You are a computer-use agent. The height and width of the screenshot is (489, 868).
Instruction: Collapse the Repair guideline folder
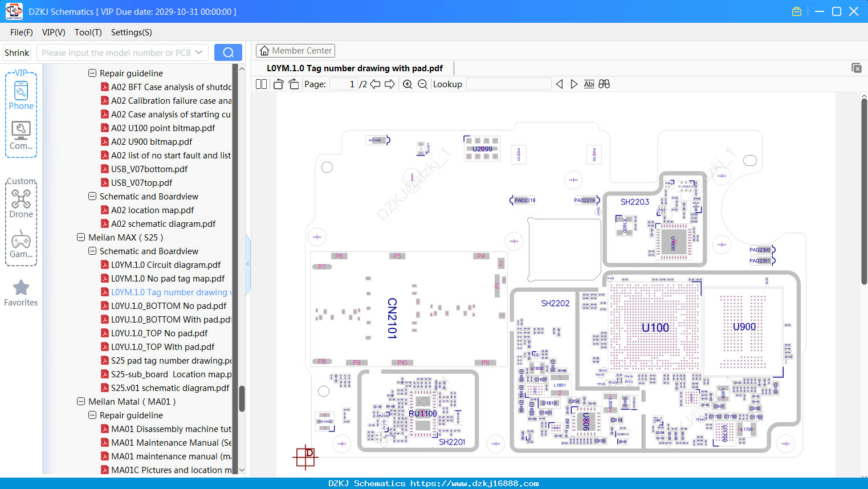(92, 73)
